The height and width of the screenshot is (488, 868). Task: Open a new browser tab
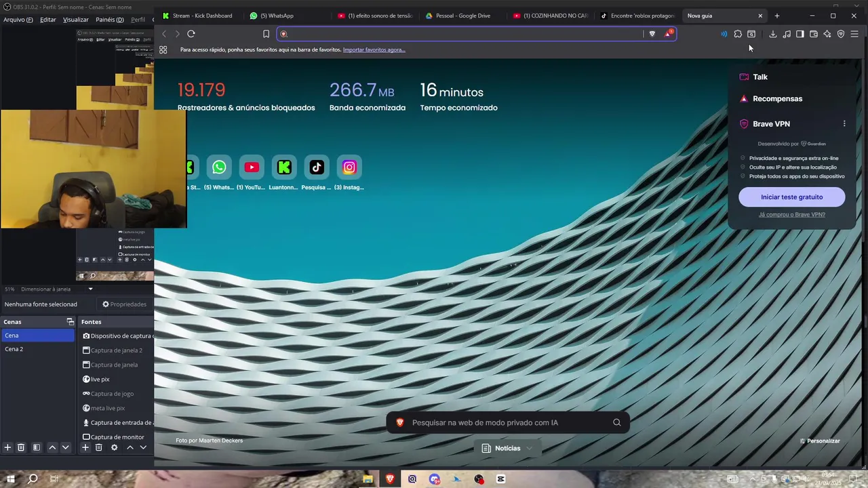[777, 16]
